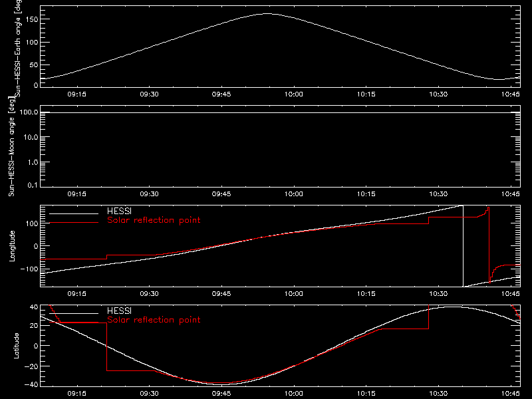The image size is (532, 399).
Task: Click the 0 tick on Longitude axis
Action: coord(36,246)
